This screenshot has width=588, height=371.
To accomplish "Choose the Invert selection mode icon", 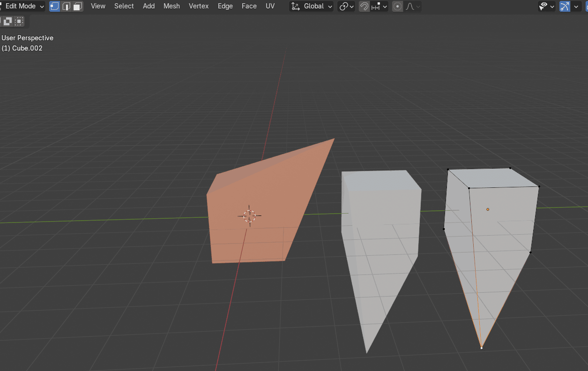I will pyautogui.click(x=8, y=21).
